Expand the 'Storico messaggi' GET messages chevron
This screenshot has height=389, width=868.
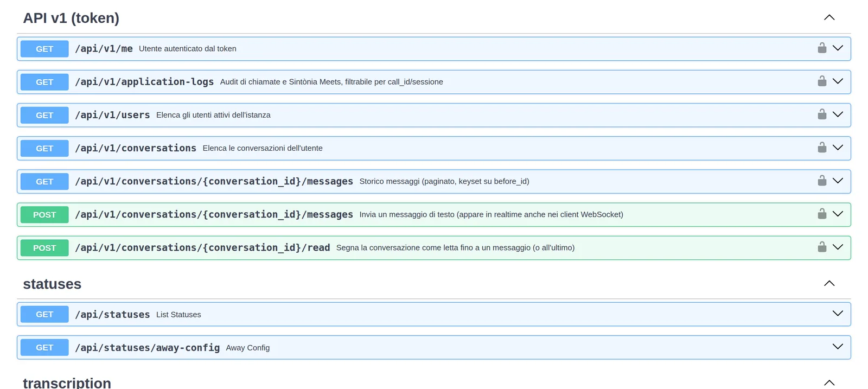(838, 180)
